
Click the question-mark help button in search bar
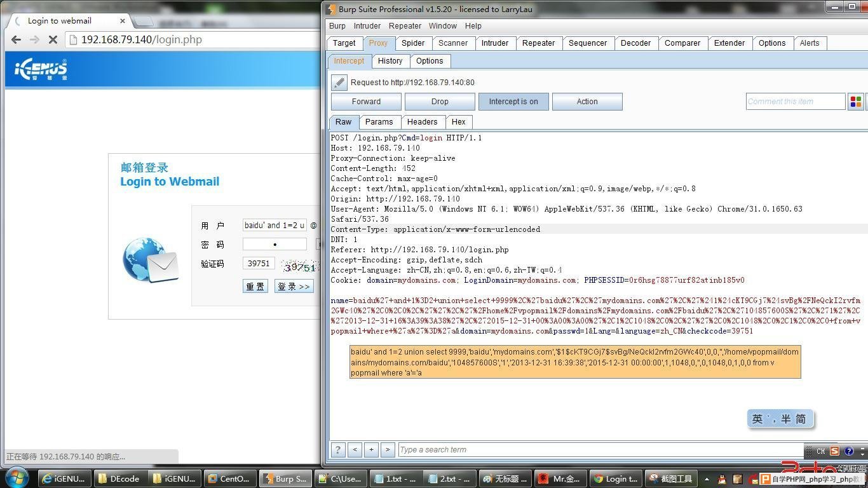338,449
